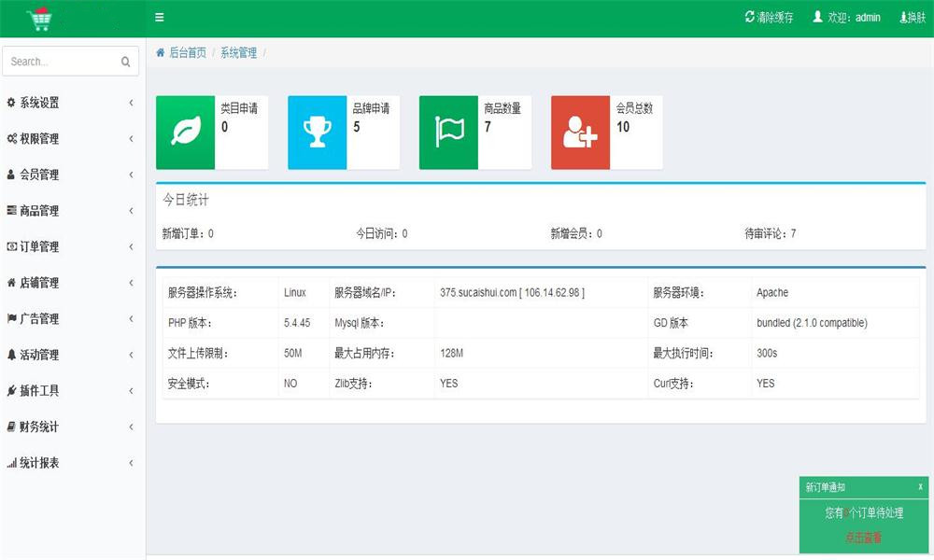Expand the 活动管理 menu chevron
934x560 pixels.
(131, 354)
